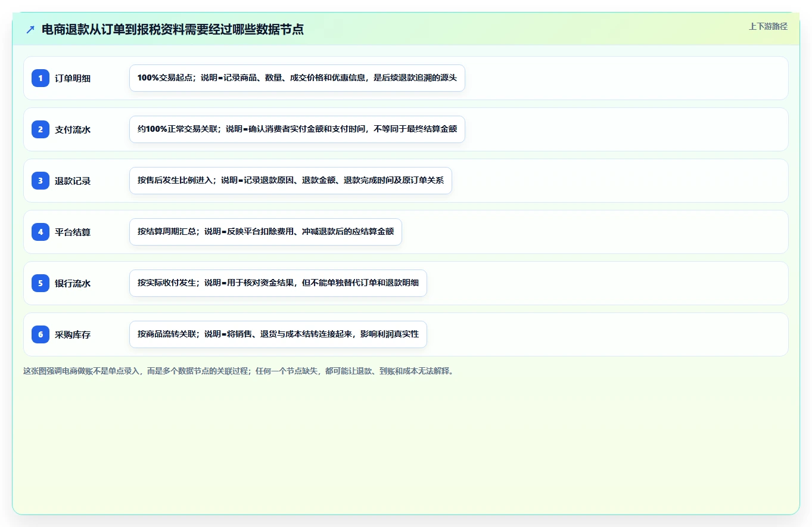The height and width of the screenshot is (527, 812).
Task: Click the number 3 badge for 退款记录
Action: tap(41, 180)
